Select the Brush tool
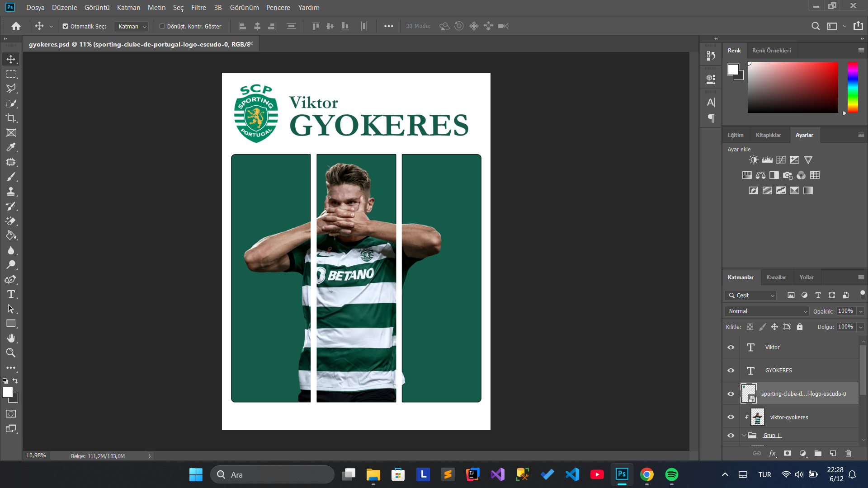Screen dimensions: 868x488 [x=11, y=177]
